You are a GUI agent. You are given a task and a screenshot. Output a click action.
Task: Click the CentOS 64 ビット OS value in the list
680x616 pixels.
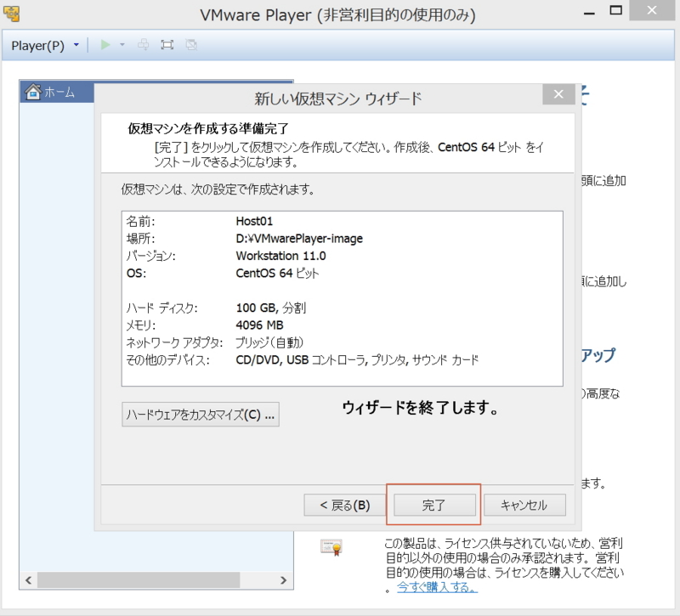(x=278, y=273)
